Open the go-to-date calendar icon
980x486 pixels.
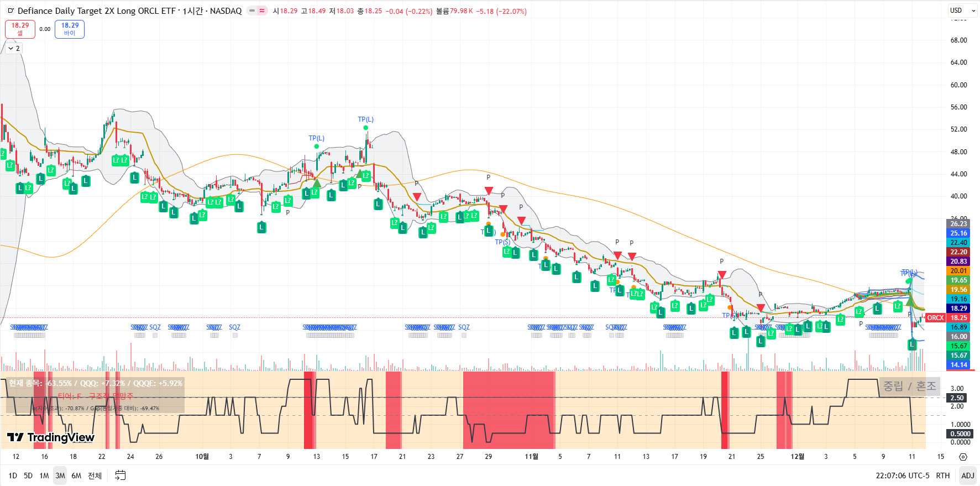click(x=120, y=475)
